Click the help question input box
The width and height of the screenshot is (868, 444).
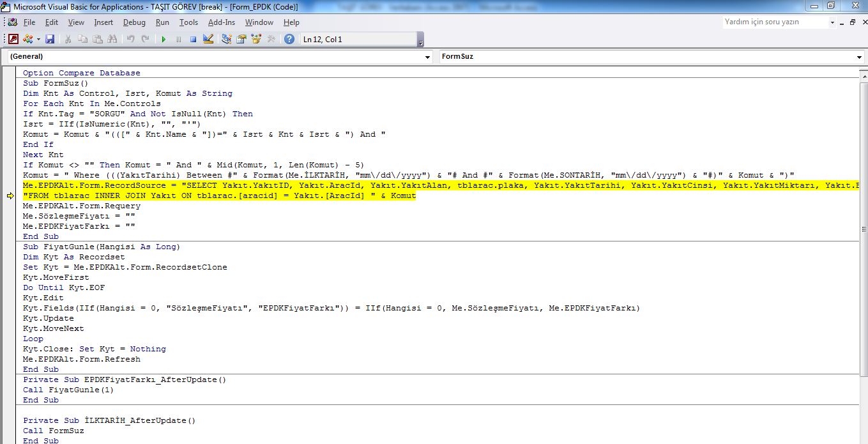click(775, 22)
